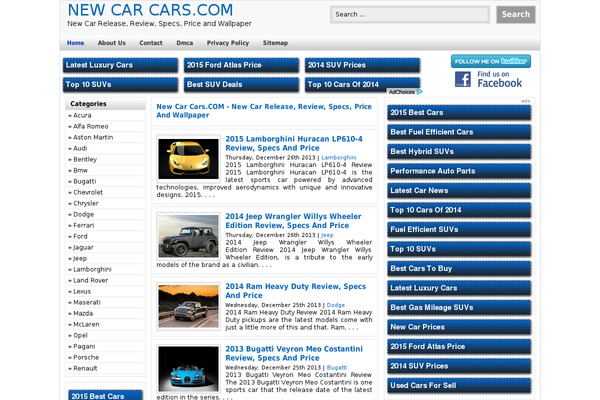This screenshot has width=600, height=400.
Task: Click the Best Fuel Efficient Cars button
Action: (459, 132)
